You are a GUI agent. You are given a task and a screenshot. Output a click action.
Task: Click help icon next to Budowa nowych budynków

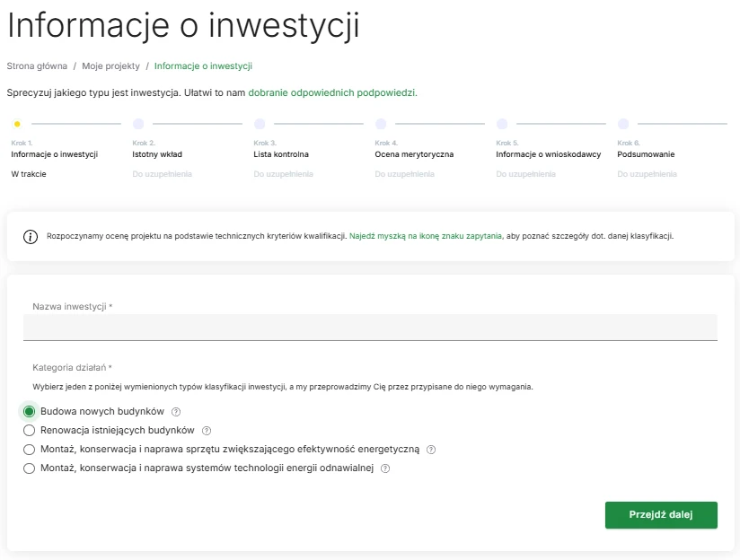(176, 412)
